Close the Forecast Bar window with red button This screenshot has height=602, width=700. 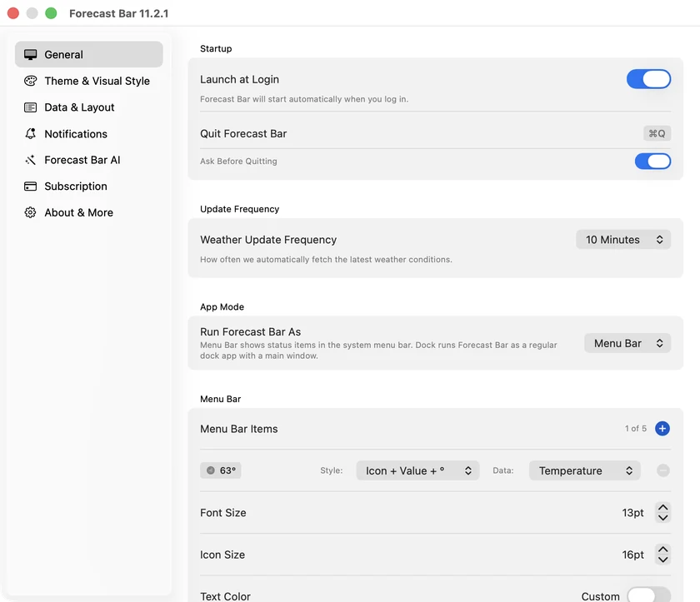click(x=13, y=13)
